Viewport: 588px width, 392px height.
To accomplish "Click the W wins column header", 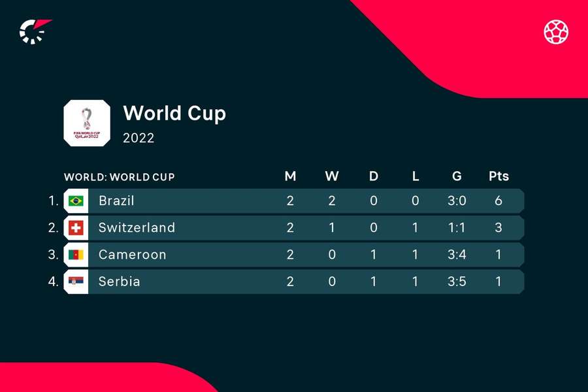I will 332,176.
